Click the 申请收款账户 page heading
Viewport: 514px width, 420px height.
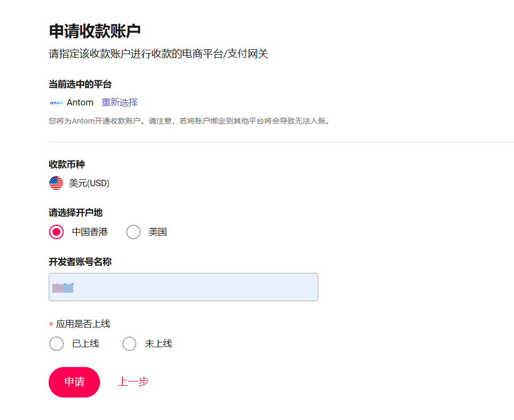pos(95,31)
